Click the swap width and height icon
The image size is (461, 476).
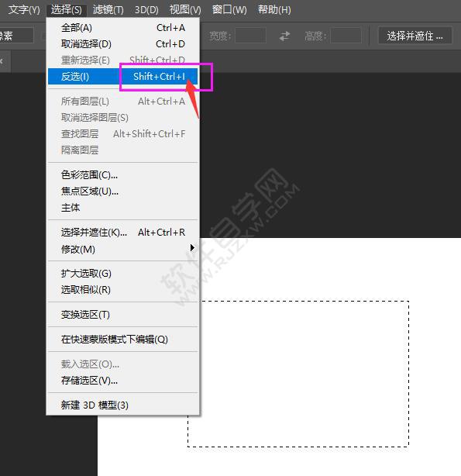pos(284,36)
